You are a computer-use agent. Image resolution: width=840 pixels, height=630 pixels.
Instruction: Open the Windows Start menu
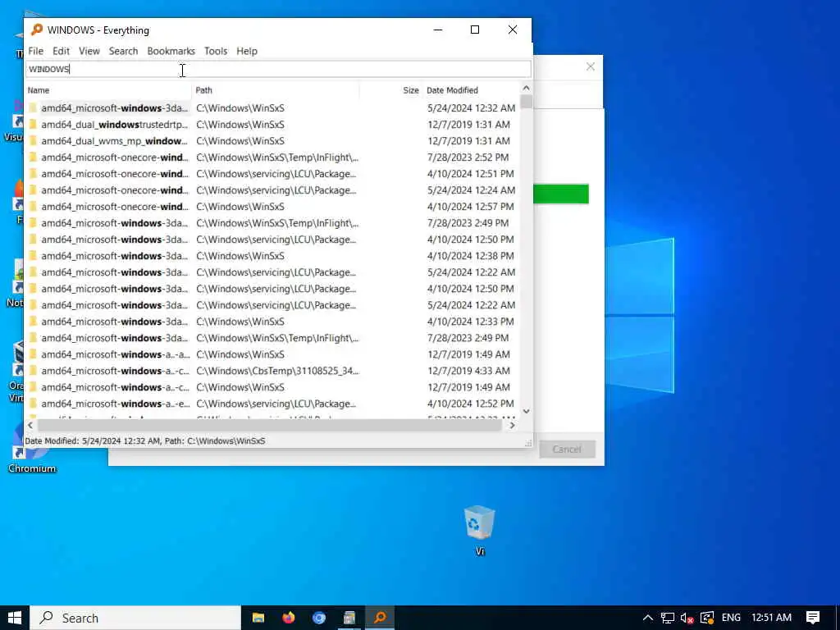tap(15, 618)
